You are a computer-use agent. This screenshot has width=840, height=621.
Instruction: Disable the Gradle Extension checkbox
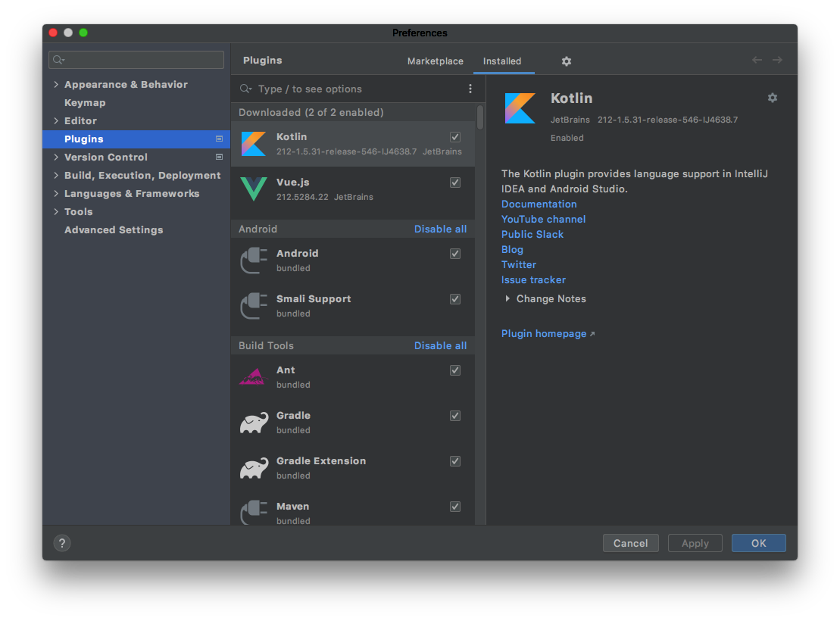coord(454,462)
